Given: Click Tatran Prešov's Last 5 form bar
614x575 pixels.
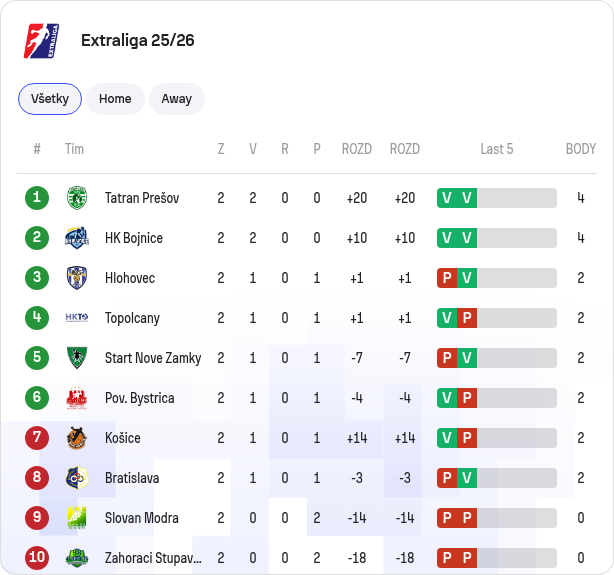Looking at the screenshot, I should pyautogui.click(x=497, y=198).
